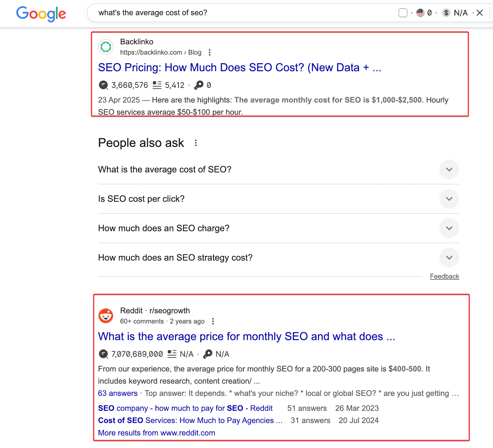This screenshot has width=493, height=448.
Task: Expand "Is SEO cost per click?" question
Action: pyautogui.click(x=449, y=199)
